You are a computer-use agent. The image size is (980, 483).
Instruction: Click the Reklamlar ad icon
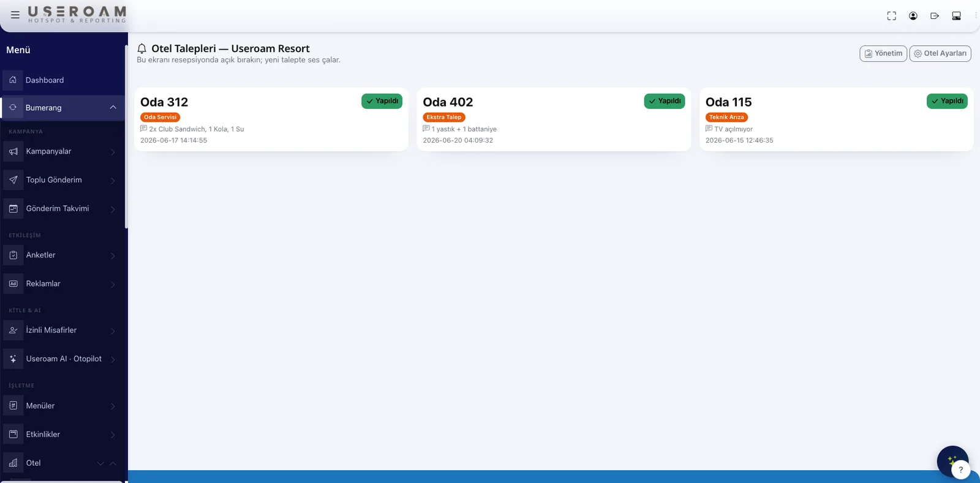click(x=13, y=284)
